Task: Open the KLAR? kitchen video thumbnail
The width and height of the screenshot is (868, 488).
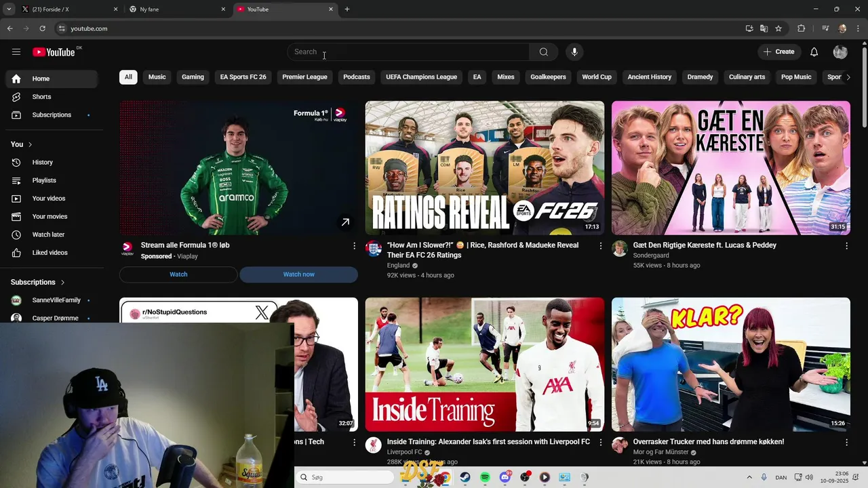Action: (x=731, y=365)
